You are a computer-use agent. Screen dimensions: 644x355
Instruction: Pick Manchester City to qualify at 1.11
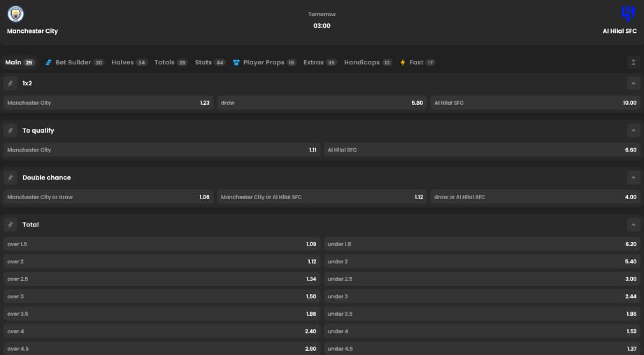pyautogui.click(x=162, y=150)
